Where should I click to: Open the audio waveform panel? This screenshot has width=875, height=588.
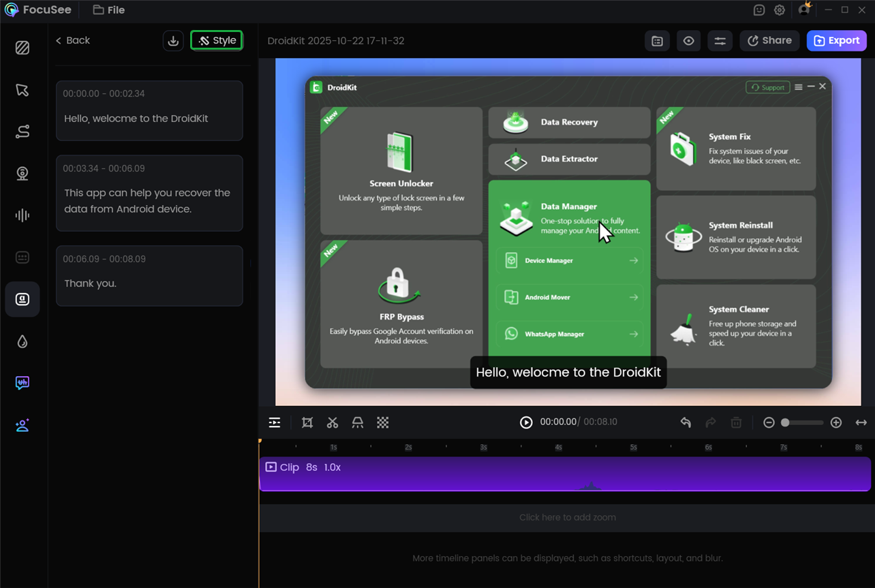[22, 215]
